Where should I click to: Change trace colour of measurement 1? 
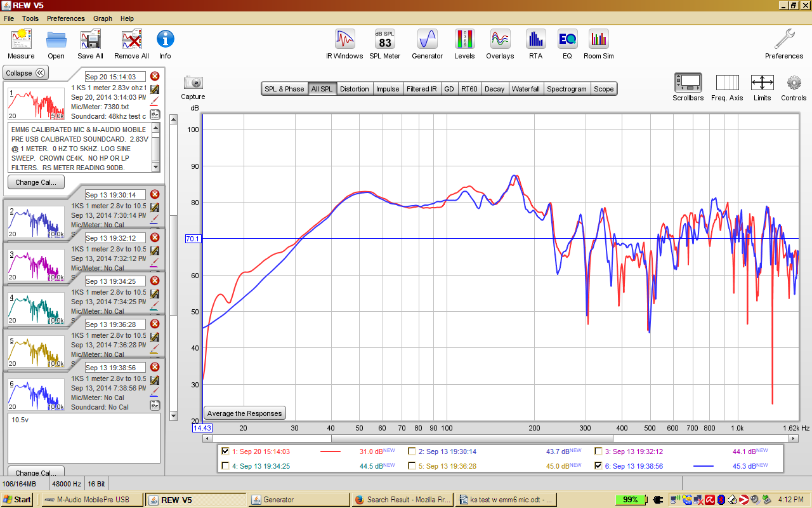pos(154,101)
